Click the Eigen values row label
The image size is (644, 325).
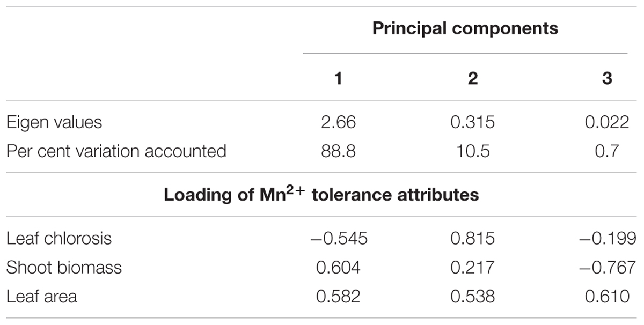click(x=54, y=122)
